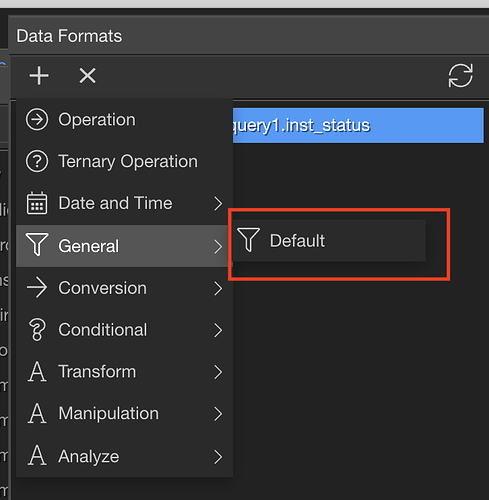The width and height of the screenshot is (489, 500).
Task: Click the X remove format icon
Action: [x=87, y=75]
